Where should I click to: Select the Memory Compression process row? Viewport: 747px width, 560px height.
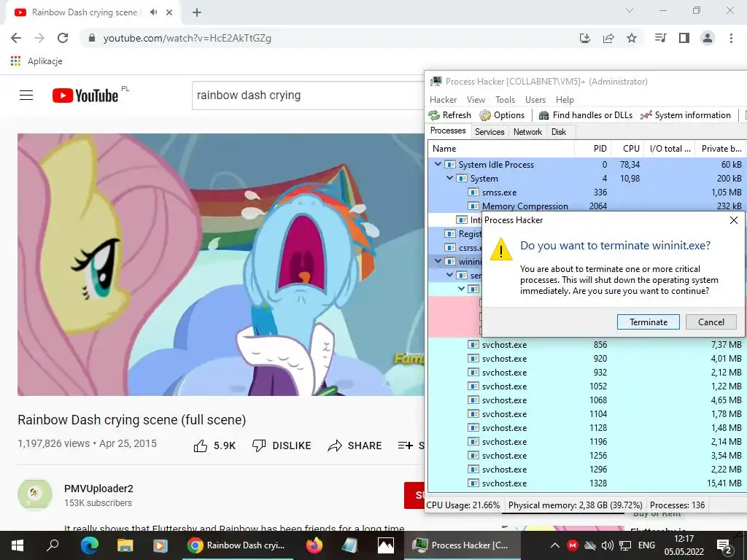pos(587,206)
